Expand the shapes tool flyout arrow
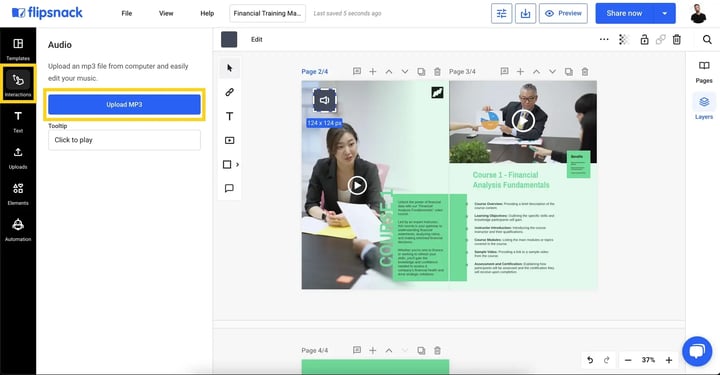Image resolution: width=720 pixels, height=375 pixels. pos(237,164)
